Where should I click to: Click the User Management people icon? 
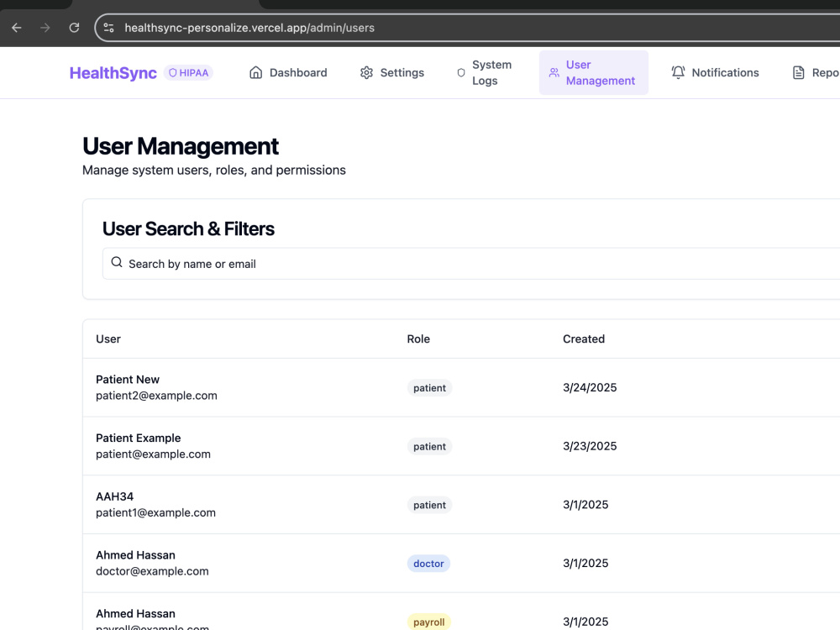554,73
